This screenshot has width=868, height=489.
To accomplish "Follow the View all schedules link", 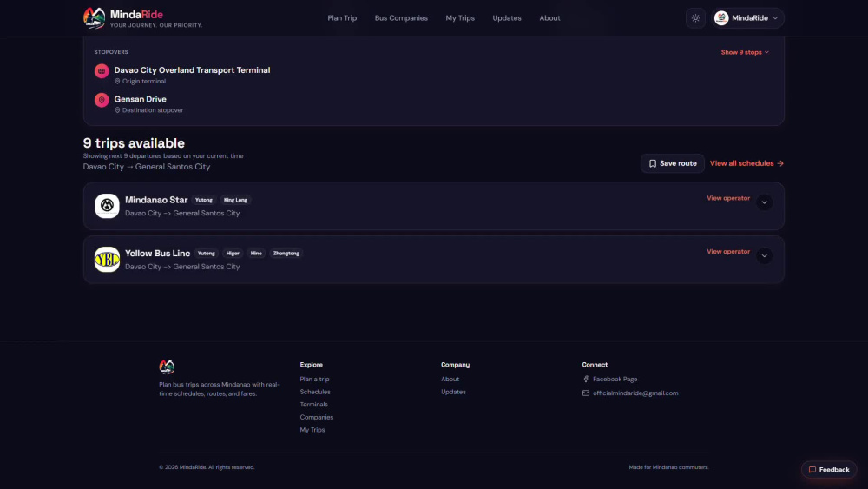I will (x=746, y=163).
